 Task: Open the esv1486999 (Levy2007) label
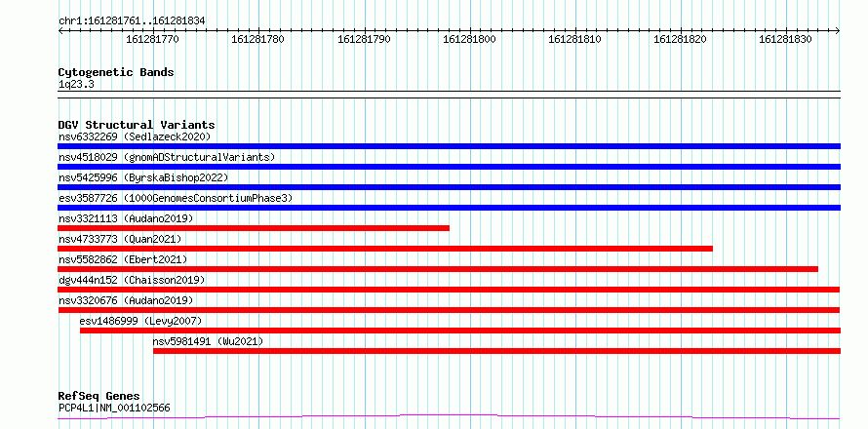tap(140, 321)
